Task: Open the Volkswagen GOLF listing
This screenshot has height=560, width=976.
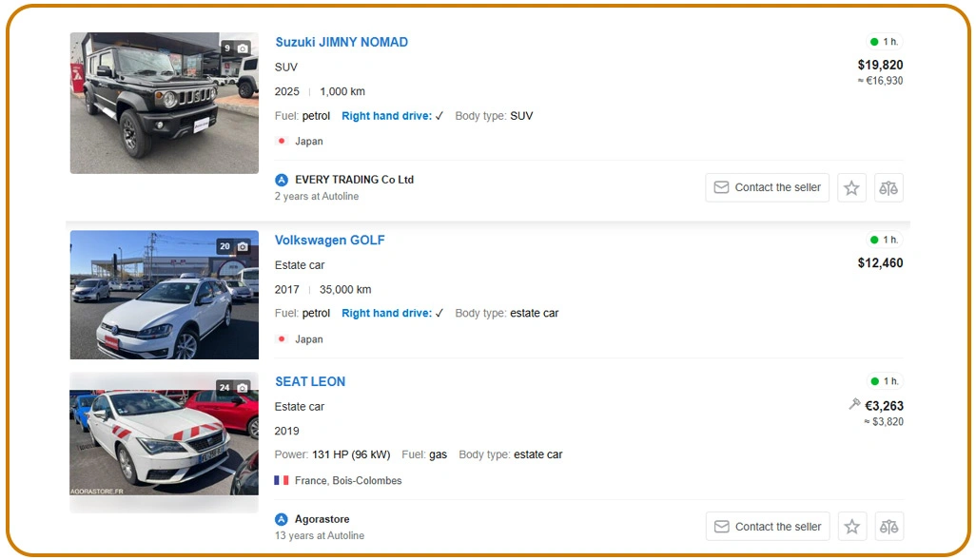Action: 330,240
